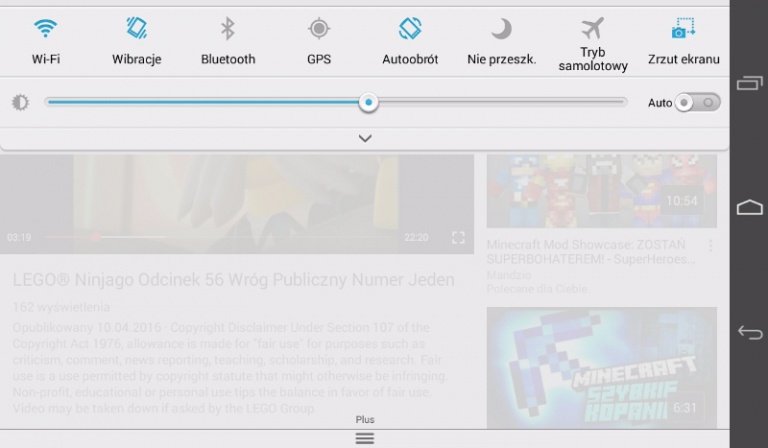Open the Plus menu handle at bottom

[365, 438]
